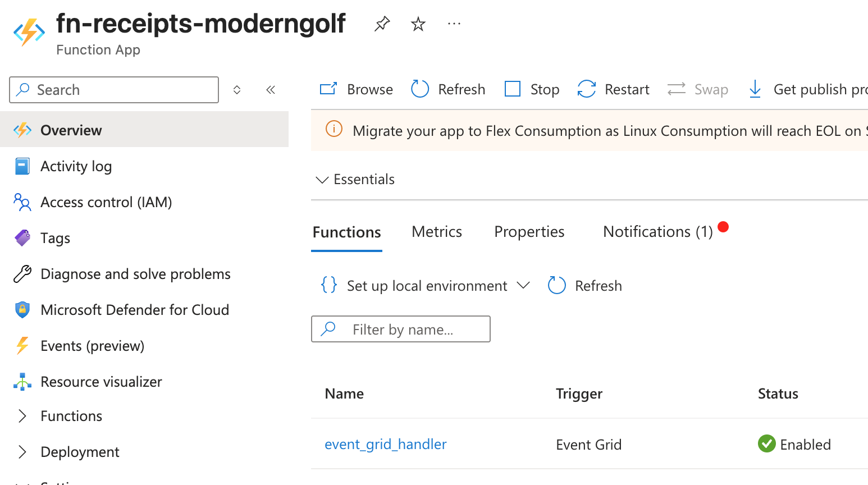Open the event_grid_handler function link

click(386, 444)
